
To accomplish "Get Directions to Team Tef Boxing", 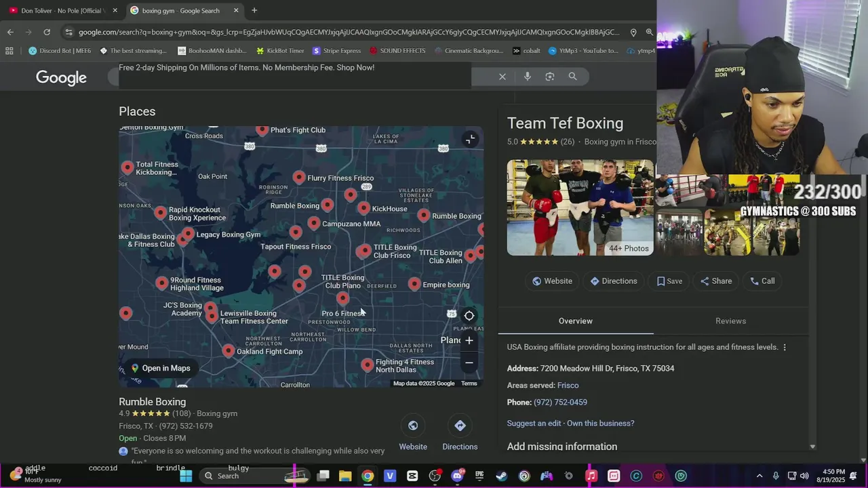I will (613, 281).
